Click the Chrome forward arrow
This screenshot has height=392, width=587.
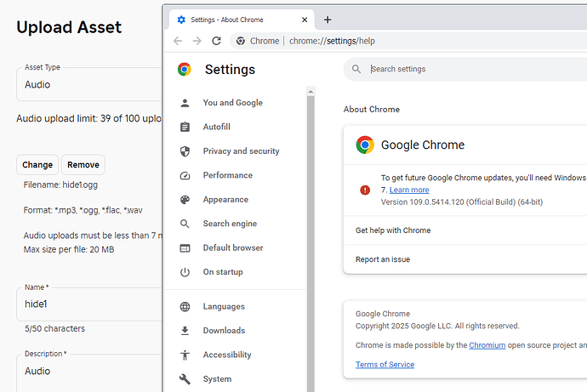pyautogui.click(x=197, y=41)
